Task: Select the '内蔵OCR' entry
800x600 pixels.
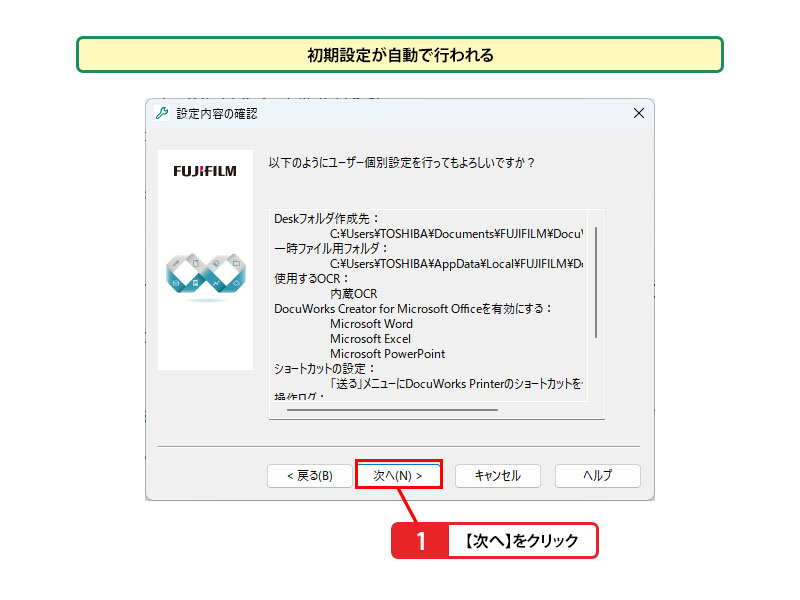Action: click(354, 294)
